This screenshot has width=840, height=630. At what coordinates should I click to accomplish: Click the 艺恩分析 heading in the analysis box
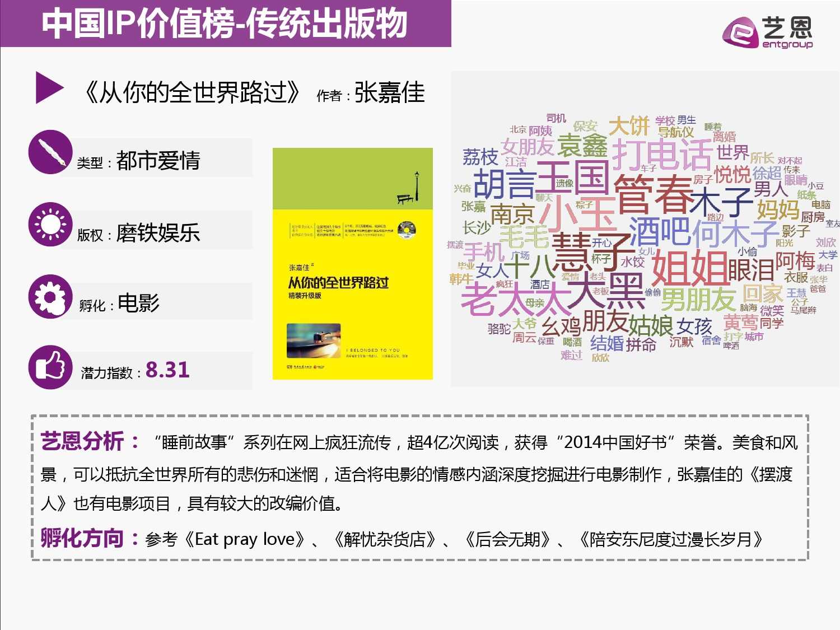point(82,441)
